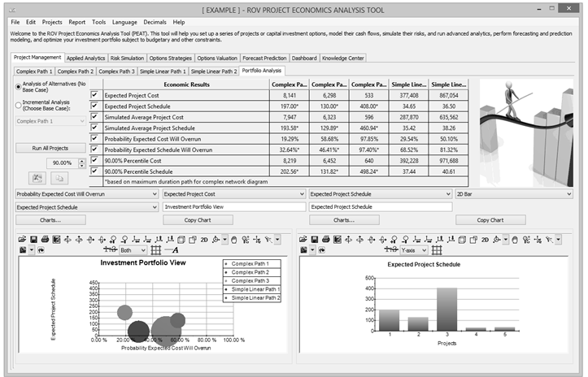This screenshot has width=588, height=377.
Task: Uncheck Probability Expected Schedule Will Overrun row checkbox
Action: point(94,149)
